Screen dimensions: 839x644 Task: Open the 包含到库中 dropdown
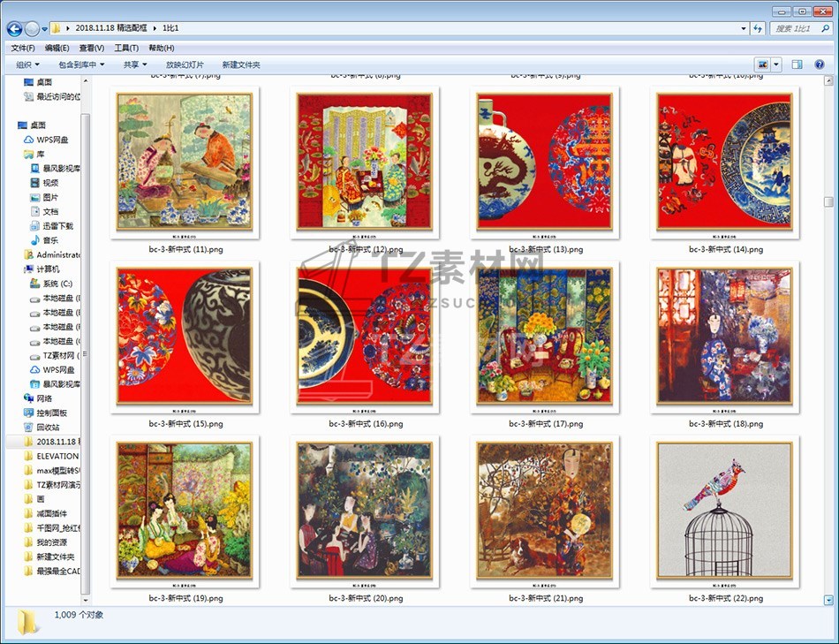point(81,64)
